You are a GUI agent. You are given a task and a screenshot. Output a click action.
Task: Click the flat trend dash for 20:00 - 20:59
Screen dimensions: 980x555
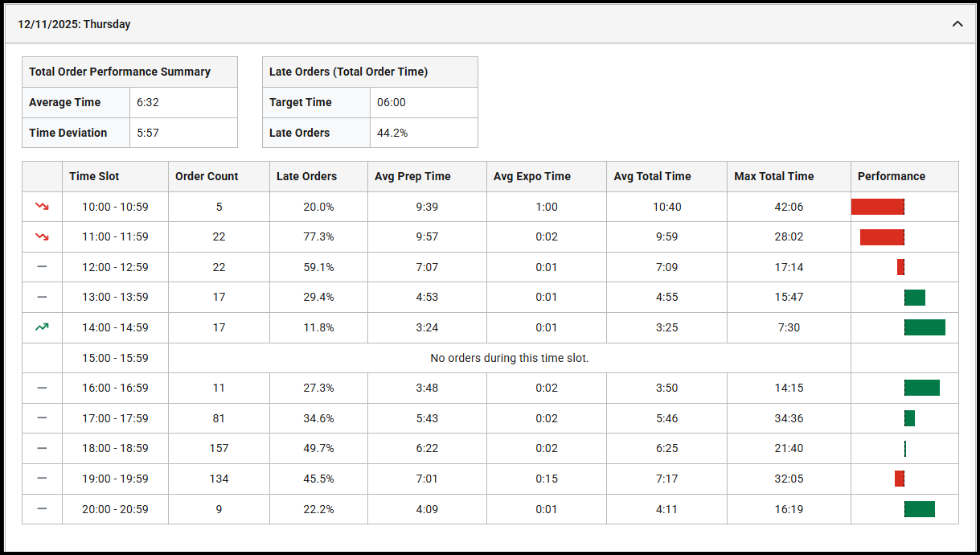point(42,509)
